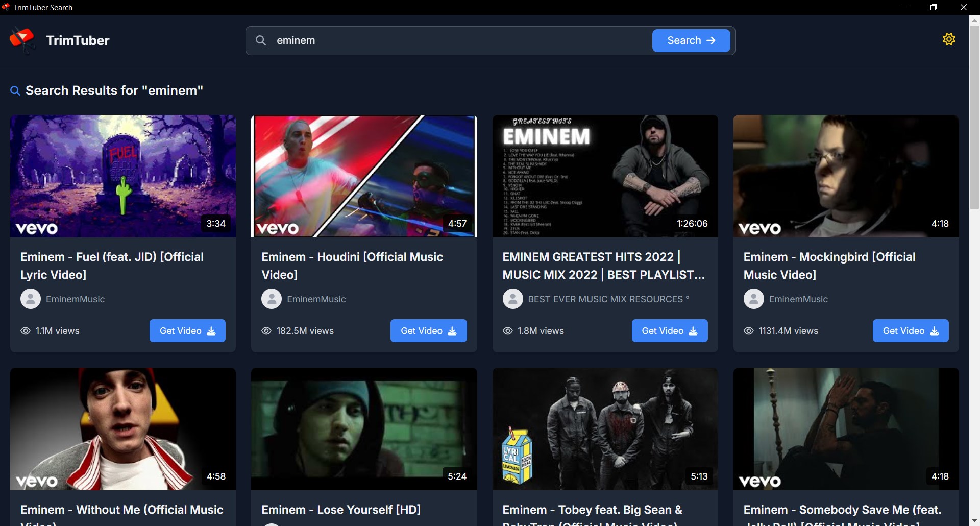Click the 3:34 duration badge
Viewport: 980px width, 526px height.
(216, 224)
